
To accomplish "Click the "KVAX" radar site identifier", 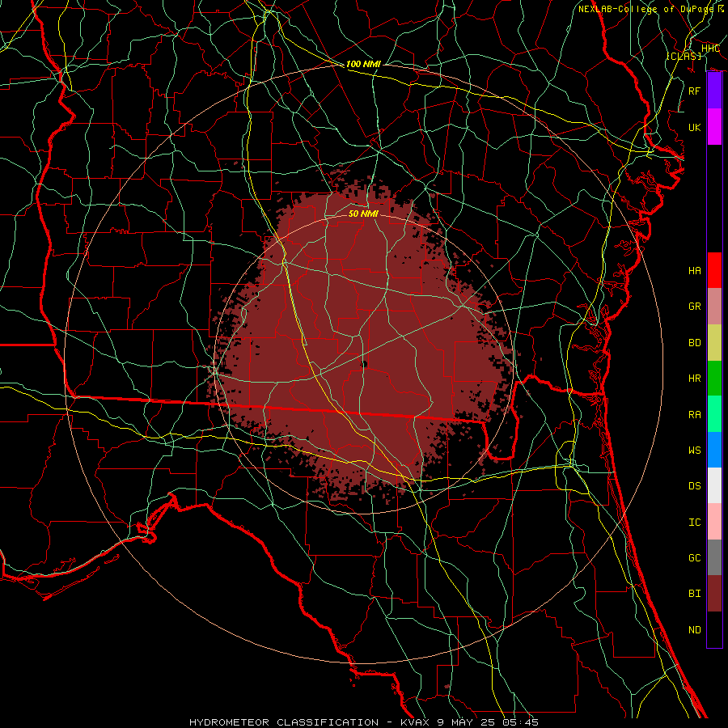I will [416, 722].
